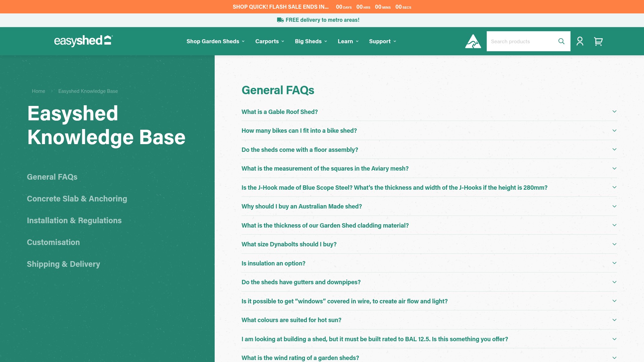
Task: Click the delivery truck icon
Action: [x=280, y=20]
